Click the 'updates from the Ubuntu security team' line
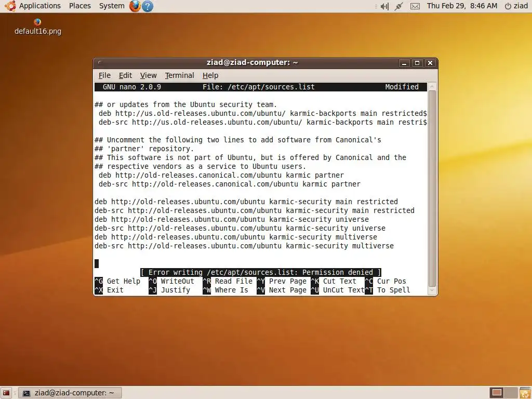532x399 pixels. (x=186, y=105)
